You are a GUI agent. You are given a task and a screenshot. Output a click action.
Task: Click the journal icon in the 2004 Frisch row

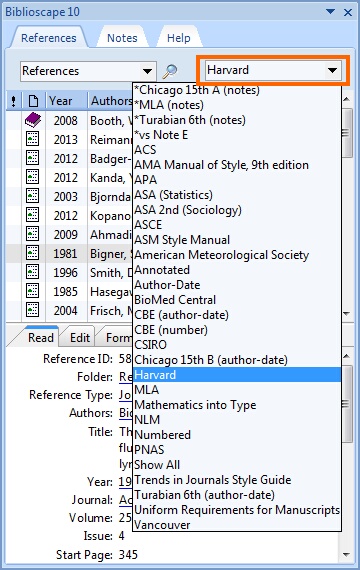click(x=33, y=310)
